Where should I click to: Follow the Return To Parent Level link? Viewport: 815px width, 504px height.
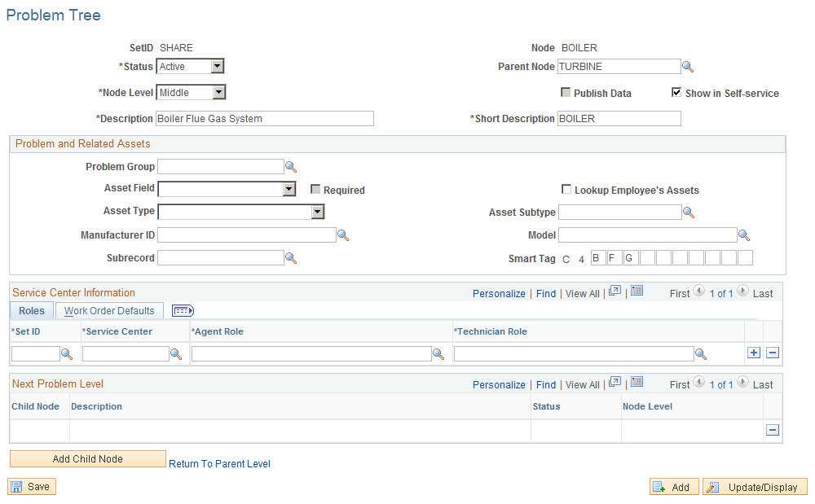point(219,463)
